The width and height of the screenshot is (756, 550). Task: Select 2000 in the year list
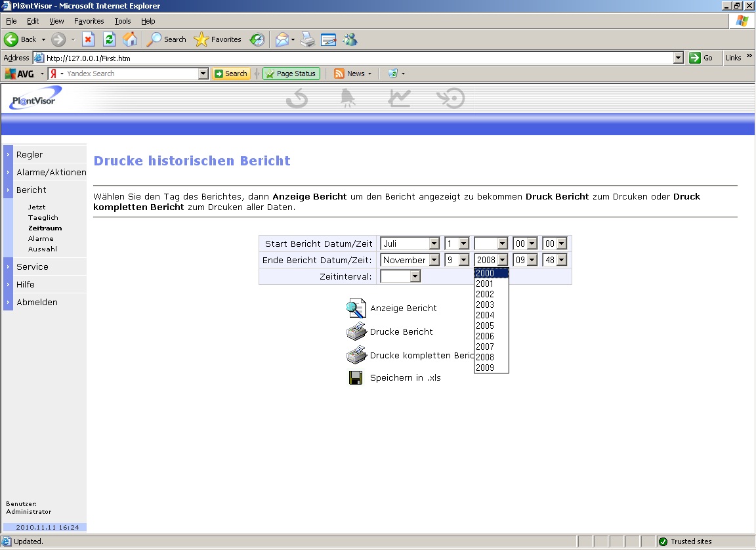(x=492, y=273)
